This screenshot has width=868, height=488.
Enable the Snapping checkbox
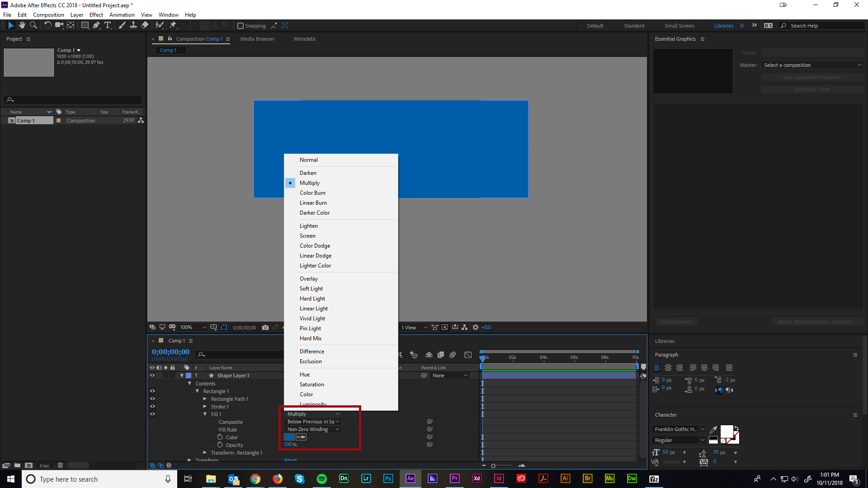click(241, 26)
